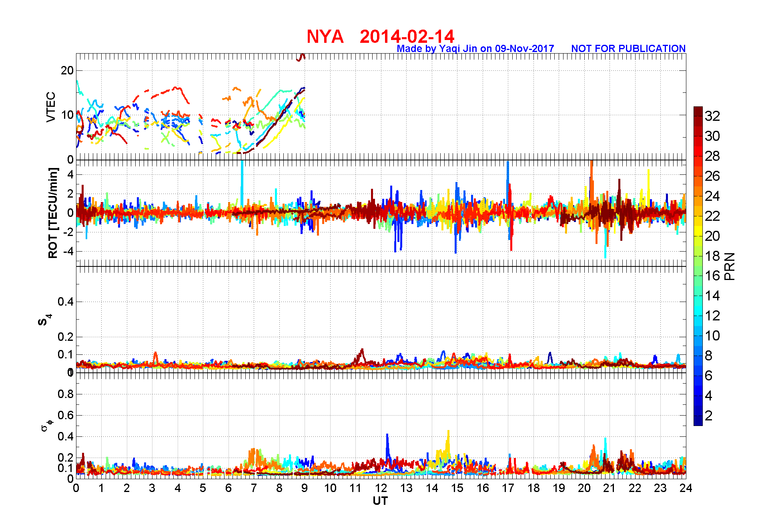The height and width of the screenshot is (532, 762).
Task: Click the "ROT [TECU/min]" axis label
Action: tap(53, 213)
